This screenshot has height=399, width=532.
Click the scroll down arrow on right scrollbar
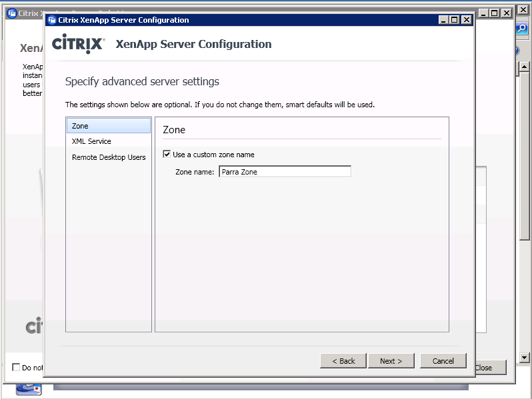[x=524, y=357]
